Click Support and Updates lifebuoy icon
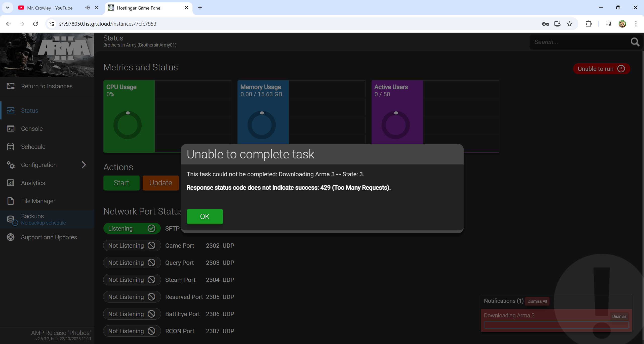The height and width of the screenshot is (344, 644). point(11,237)
